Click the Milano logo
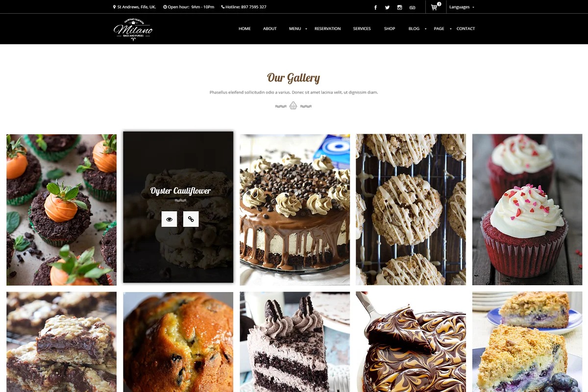 pyautogui.click(x=133, y=29)
